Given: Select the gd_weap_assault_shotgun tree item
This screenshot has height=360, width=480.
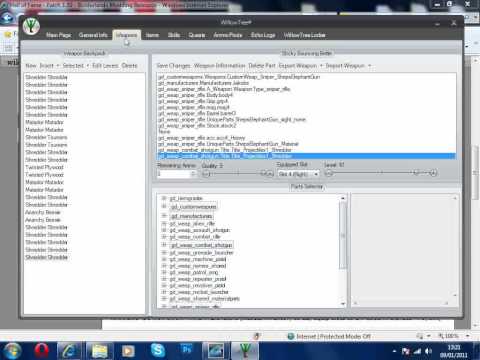Looking at the screenshot, I should [199, 230].
